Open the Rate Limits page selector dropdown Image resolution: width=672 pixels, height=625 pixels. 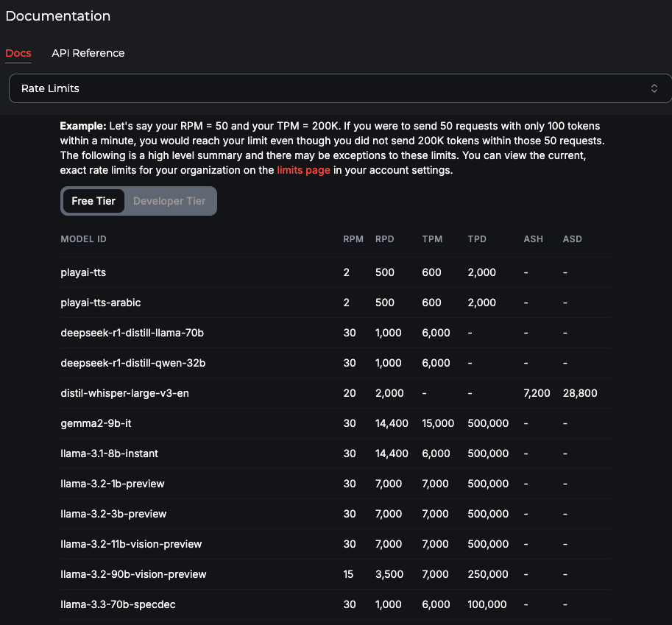point(340,88)
